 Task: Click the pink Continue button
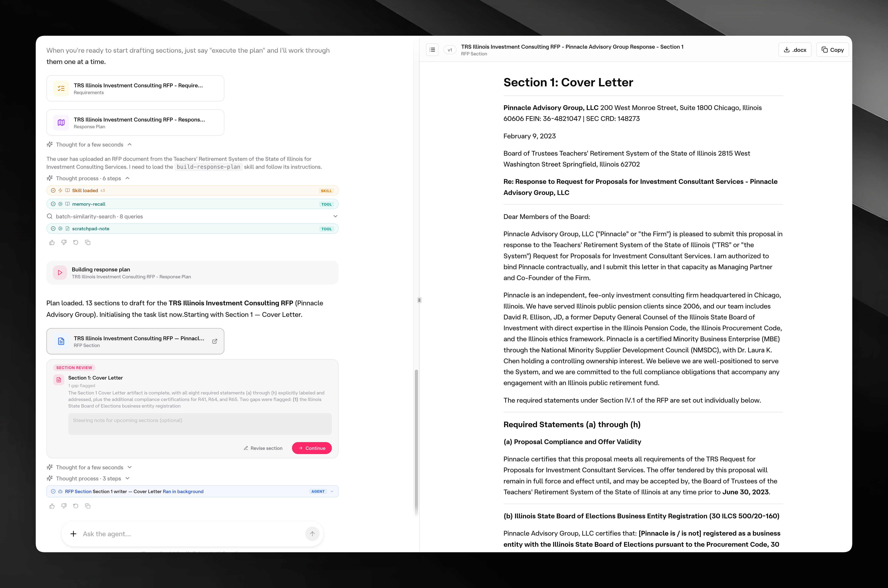pos(312,448)
